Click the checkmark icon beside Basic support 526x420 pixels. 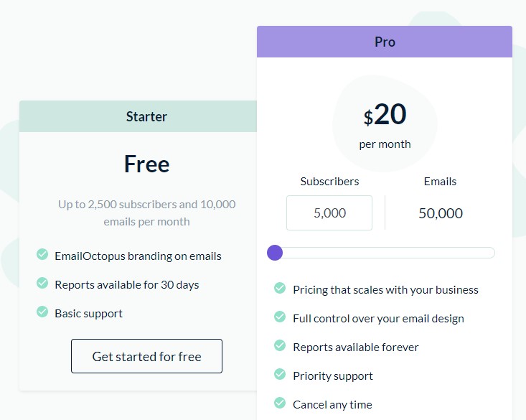click(x=42, y=312)
